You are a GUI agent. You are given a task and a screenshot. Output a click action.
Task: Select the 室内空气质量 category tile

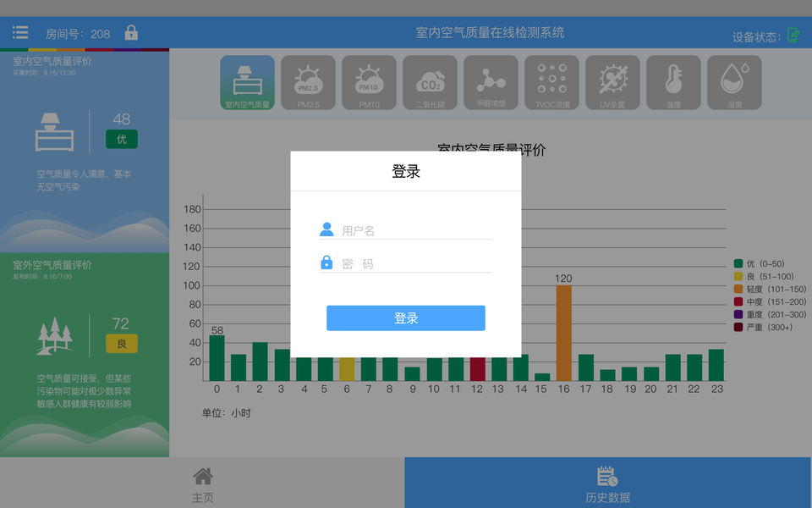tap(248, 82)
